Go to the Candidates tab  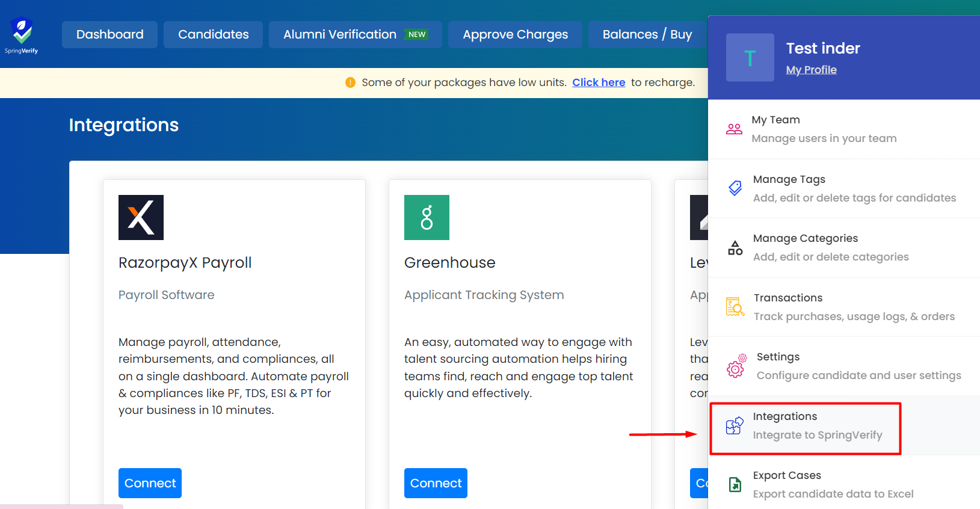tap(213, 34)
